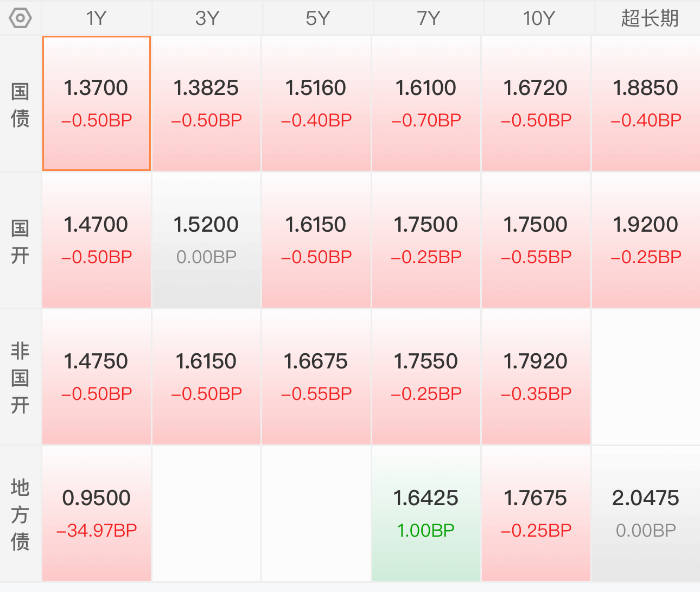Open the hexagon settings icon
Image resolution: width=700 pixels, height=592 pixels.
(x=21, y=18)
